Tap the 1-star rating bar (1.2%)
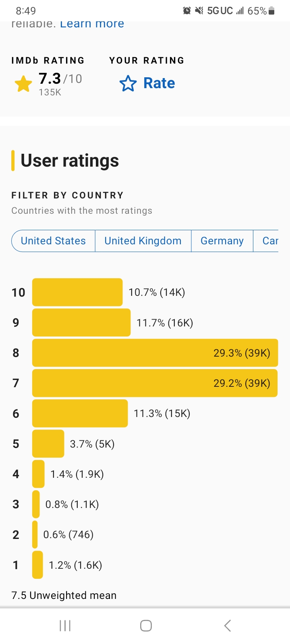Viewport: 290px width, 644px height. click(x=37, y=565)
